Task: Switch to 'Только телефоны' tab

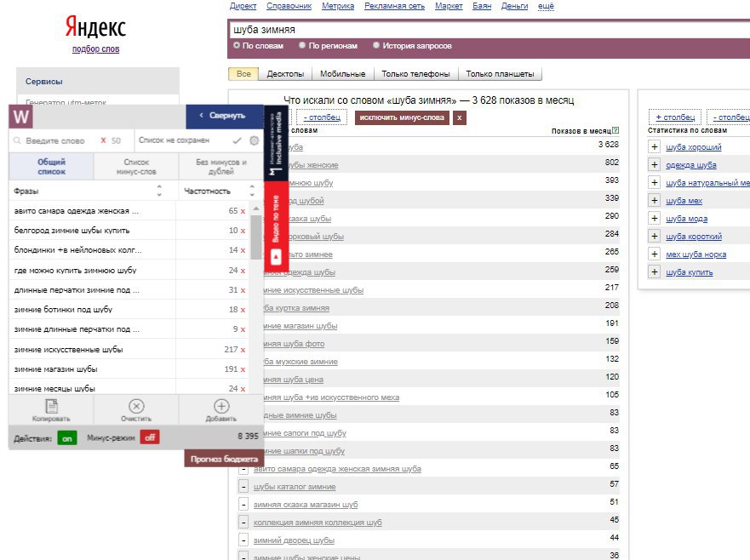Action: (x=415, y=74)
